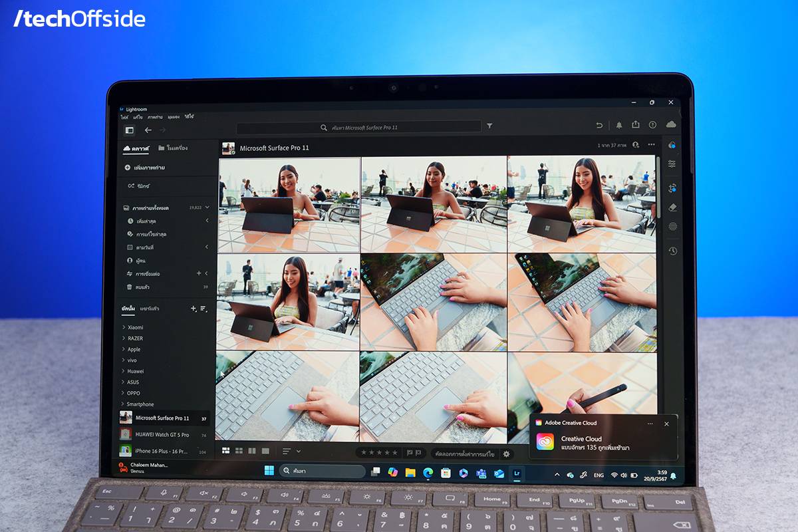Switch to square grid view
Screen dimensions: 798x532
[x=239, y=450]
